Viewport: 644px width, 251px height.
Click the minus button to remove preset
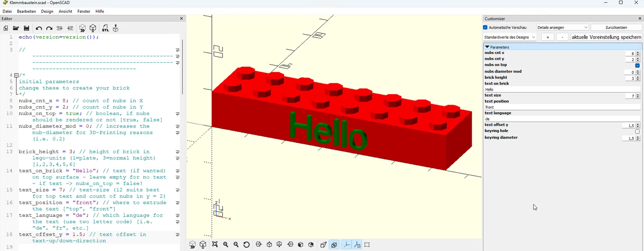(562, 37)
